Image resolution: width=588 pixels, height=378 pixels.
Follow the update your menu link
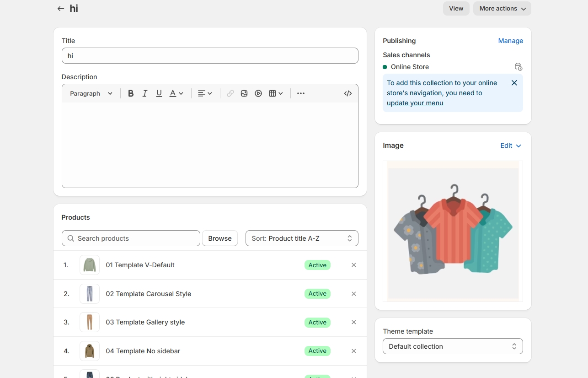(x=415, y=103)
